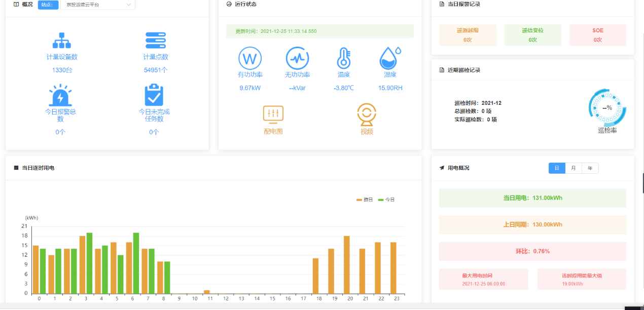Screen dimensions: 644x310
Task: Click the 今日未完成任务数 clipboard icon
Action: [x=154, y=95]
